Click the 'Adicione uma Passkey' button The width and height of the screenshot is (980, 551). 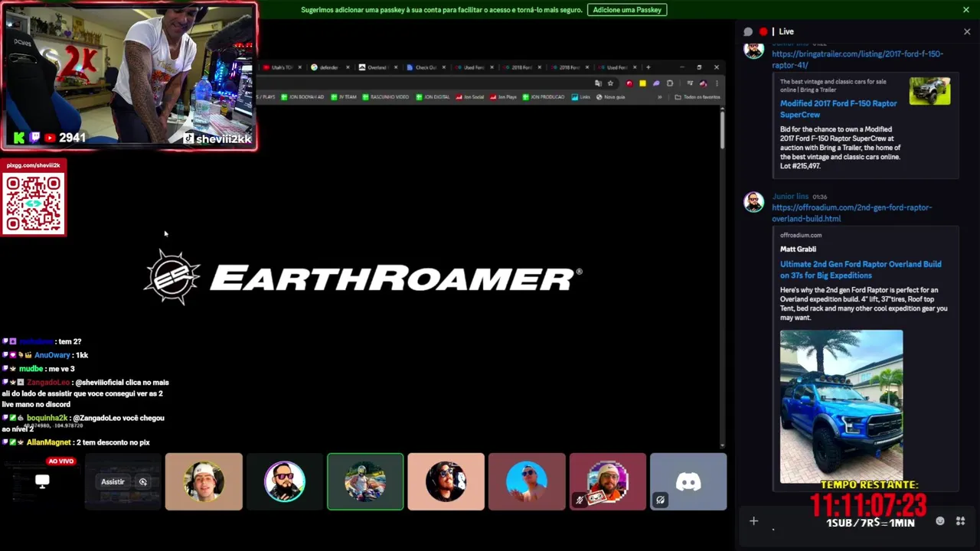coord(627,10)
